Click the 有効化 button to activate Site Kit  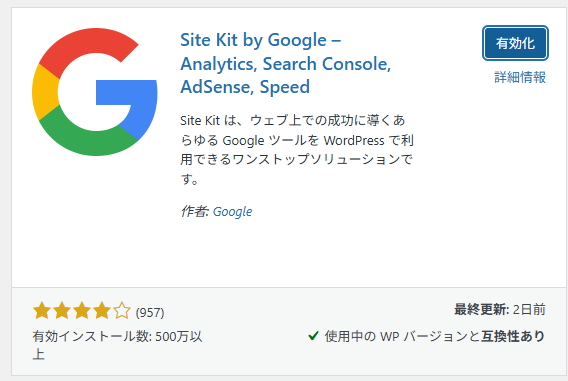[515, 43]
